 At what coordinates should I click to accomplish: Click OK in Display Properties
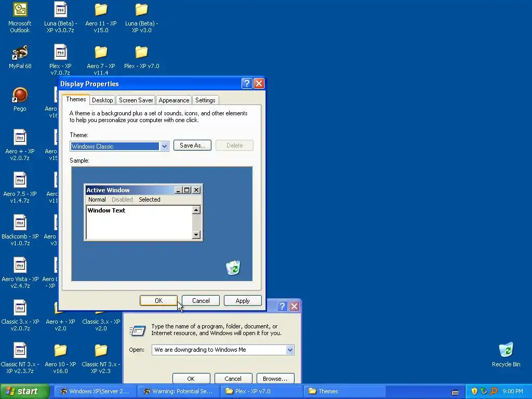coord(158,301)
